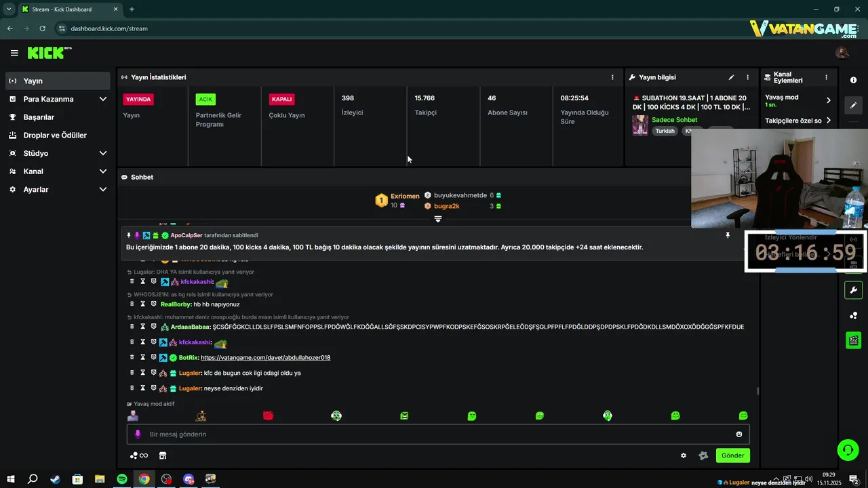Open Windows search from taskbar
868x488 pixels.
click(x=33, y=479)
